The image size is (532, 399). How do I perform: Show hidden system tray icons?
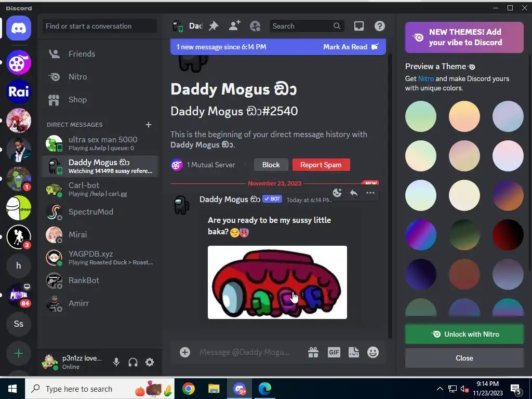(x=440, y=389)
